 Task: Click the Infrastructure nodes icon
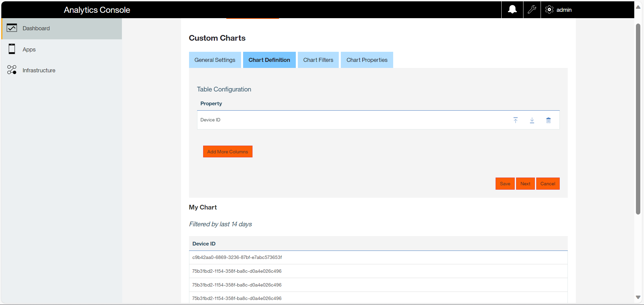pos(12,70)
